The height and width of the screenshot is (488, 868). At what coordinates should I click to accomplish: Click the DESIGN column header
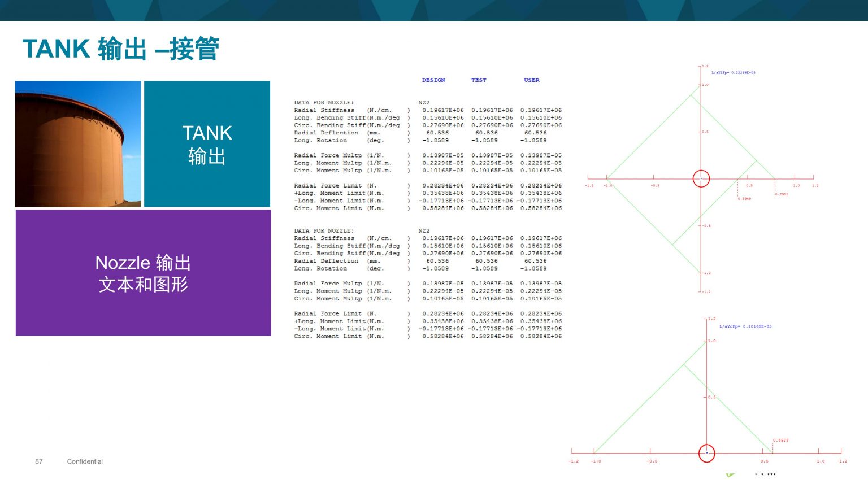click(433, 80)
